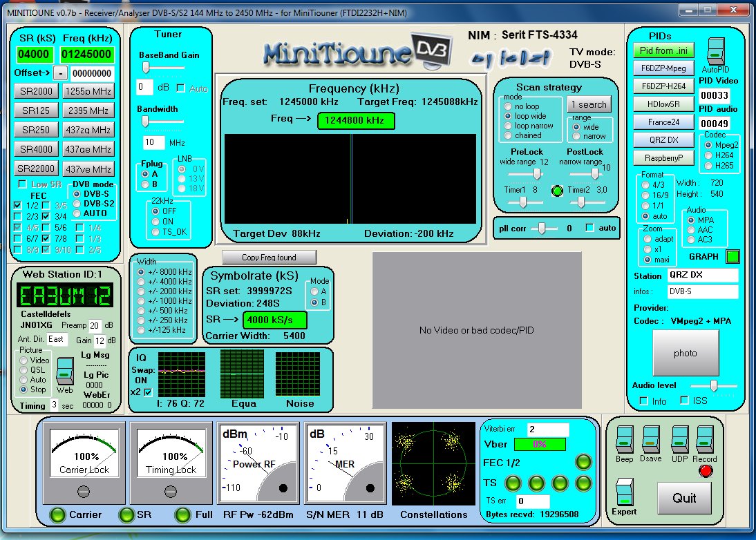Click the IQ graph display

(181, 374)
